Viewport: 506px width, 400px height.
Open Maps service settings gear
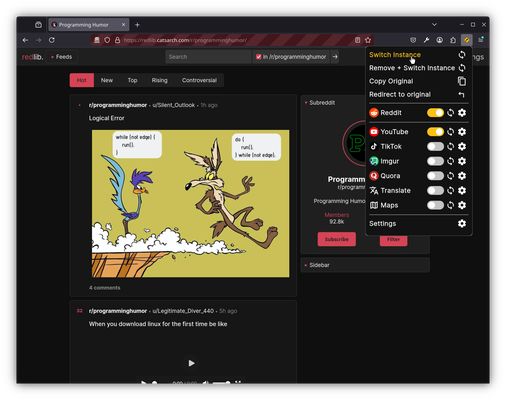point(462,205)
